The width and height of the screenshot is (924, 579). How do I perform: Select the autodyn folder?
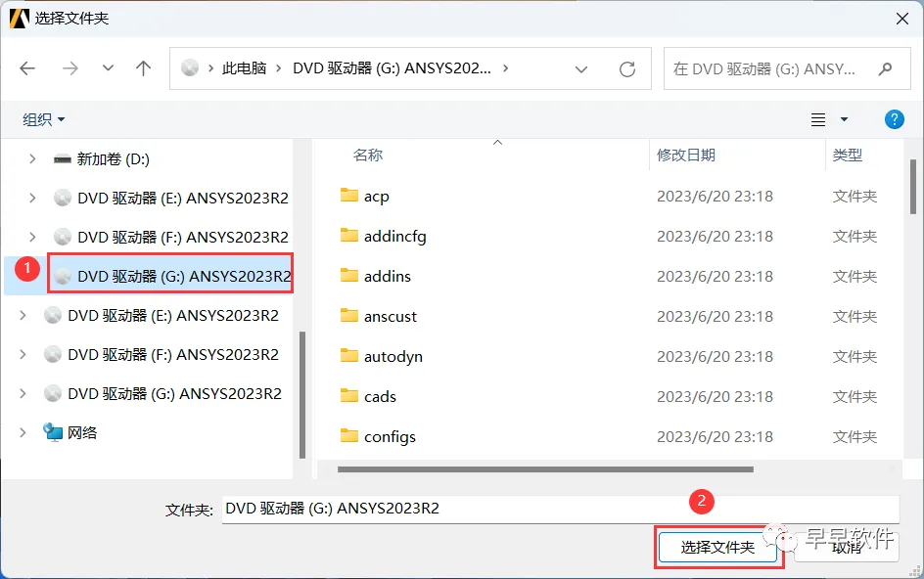pyautogui.click(x=393, y=356)
